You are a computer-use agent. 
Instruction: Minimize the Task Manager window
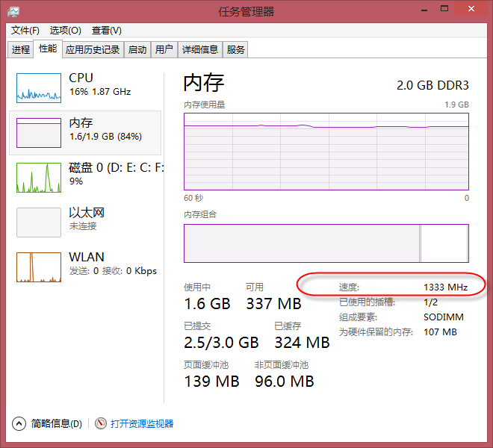(x=424, y=10)
